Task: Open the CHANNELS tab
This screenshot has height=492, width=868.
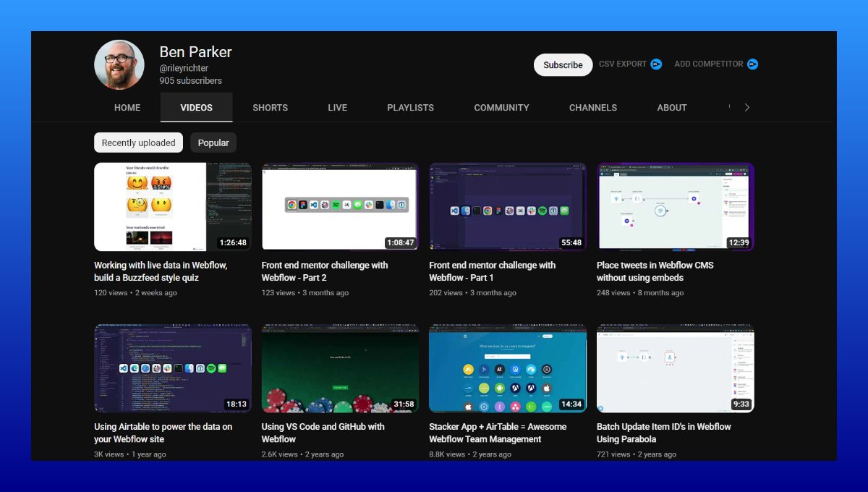Action: tap(592, 107)
